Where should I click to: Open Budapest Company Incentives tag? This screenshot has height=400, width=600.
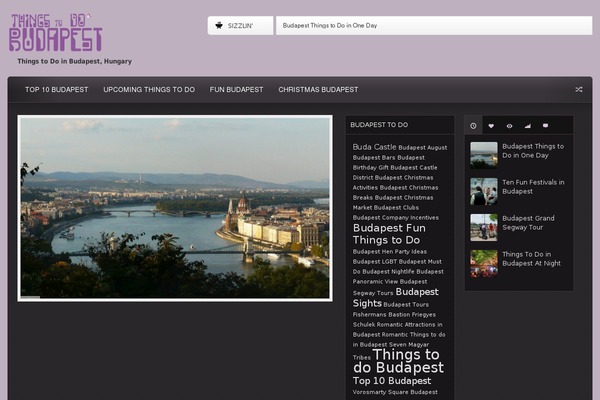coord(396,217)
